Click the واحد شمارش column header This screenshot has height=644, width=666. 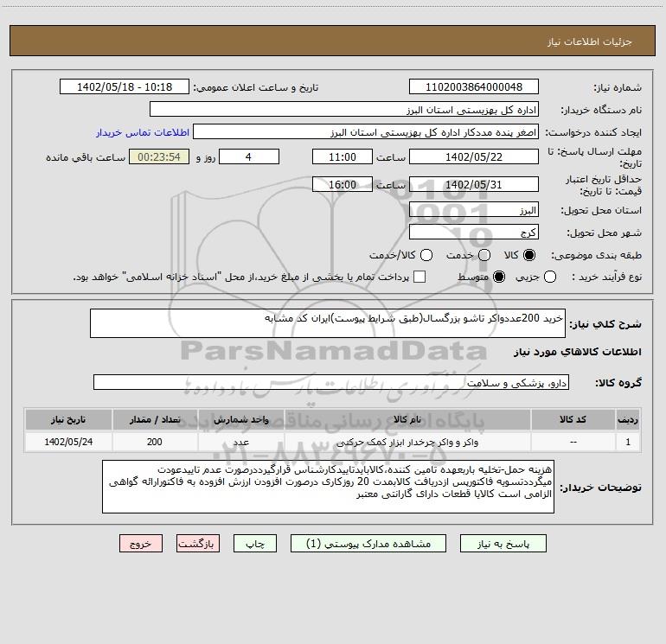(240, 419)
